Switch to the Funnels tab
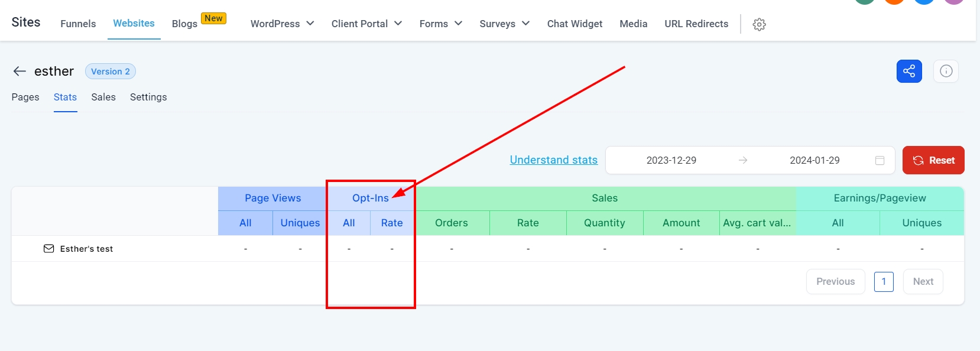Image resolution: width=980 pixels, height=351 pixels. click(78, 24)
